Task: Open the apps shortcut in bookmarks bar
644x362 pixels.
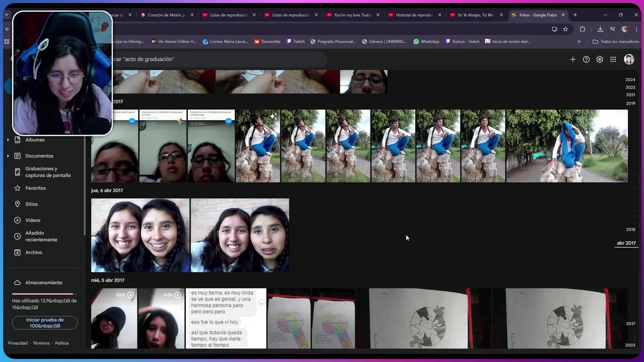Action: [7, 42]
